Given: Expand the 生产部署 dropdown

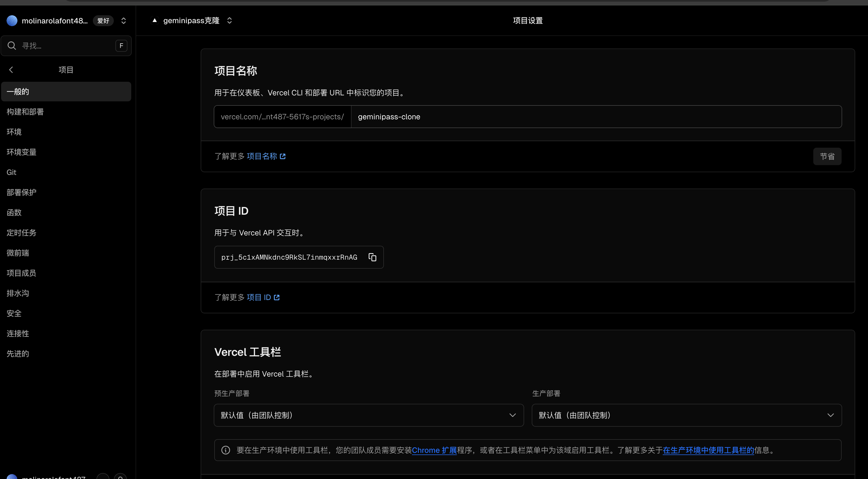Looking at the screenshot, I should [x=686, y=415].
